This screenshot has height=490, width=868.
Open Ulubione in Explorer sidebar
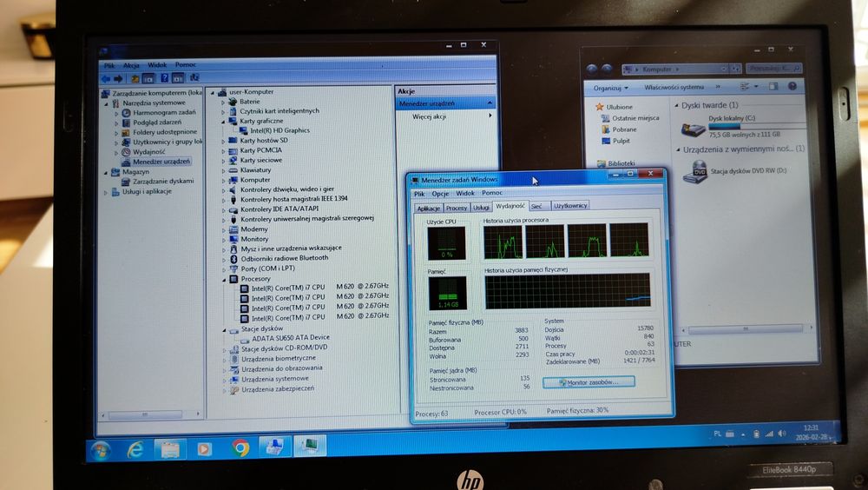(x=619, y=107)
